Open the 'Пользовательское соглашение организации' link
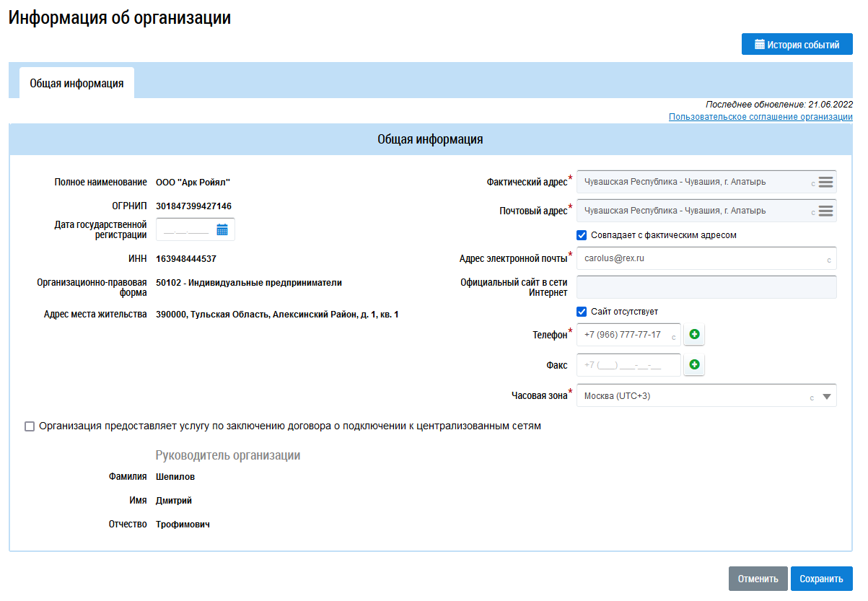This screenshot has width=868, height=601. click(x=760, y=117)
